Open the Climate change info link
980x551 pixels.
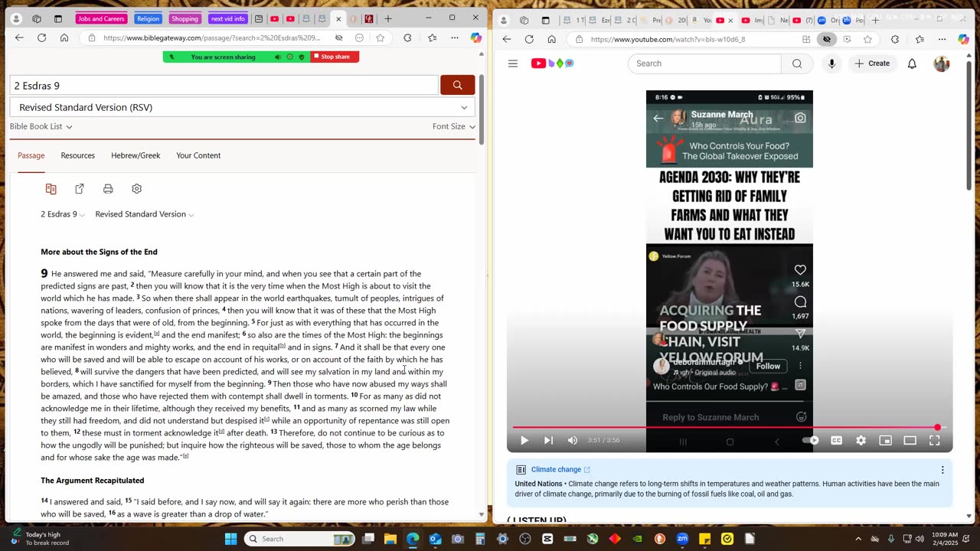coord(560,470)
